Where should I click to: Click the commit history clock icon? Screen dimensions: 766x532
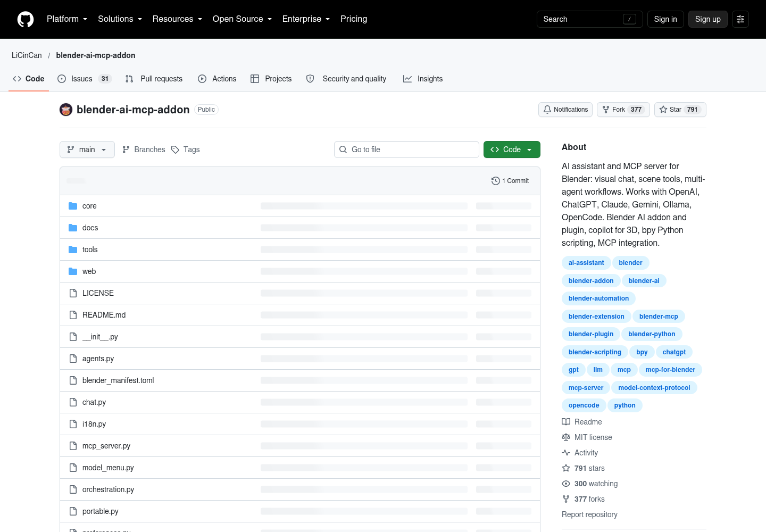[x=496, y=181]
